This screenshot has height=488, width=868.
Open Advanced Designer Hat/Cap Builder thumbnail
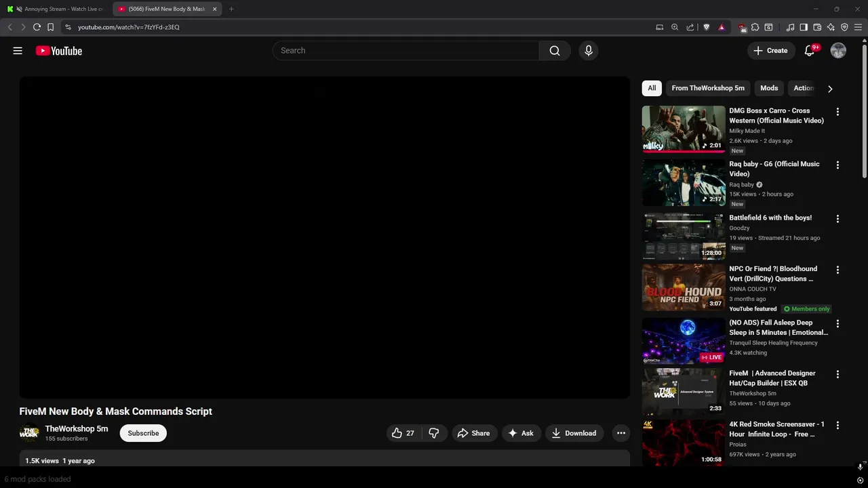point(684,392)
